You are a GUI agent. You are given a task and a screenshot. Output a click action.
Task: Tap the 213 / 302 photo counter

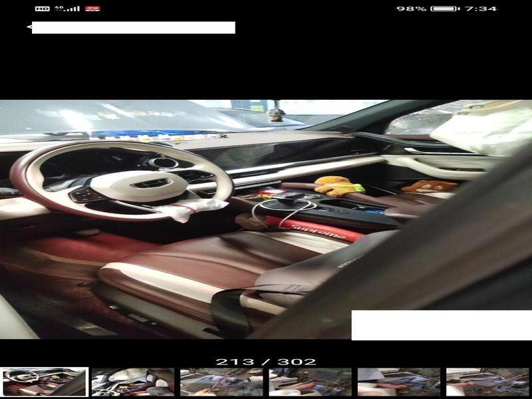pyautogui.click(x=266, y=362)
